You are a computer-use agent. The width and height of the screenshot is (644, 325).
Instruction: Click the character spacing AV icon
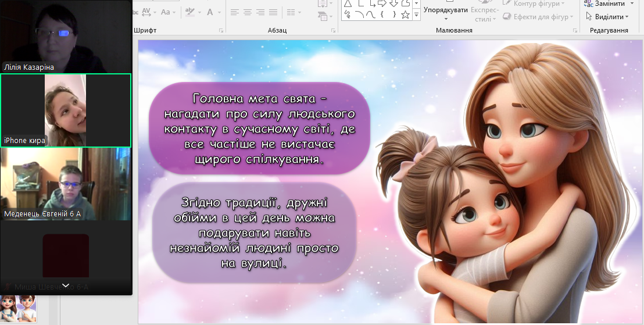[x=146, y=12]
